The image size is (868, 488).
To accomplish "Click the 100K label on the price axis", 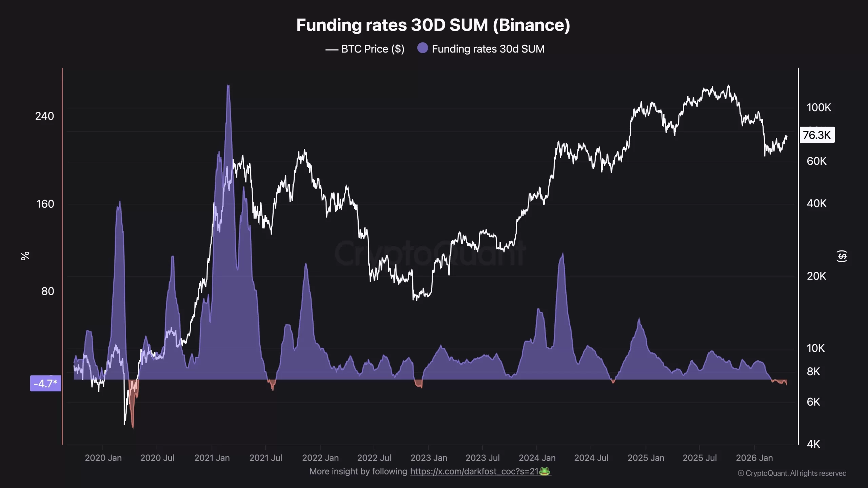I will [x=819, y=107].
